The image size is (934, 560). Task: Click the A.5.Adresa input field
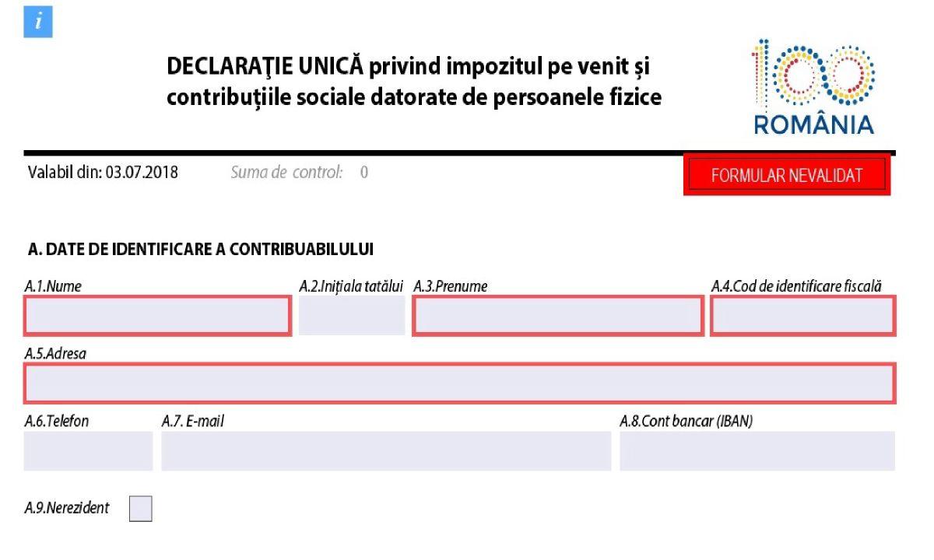[459, 381]
